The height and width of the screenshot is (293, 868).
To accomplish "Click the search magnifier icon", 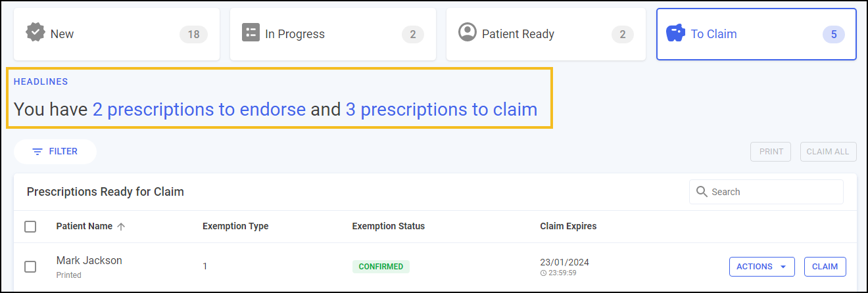I will coord(702,192).
